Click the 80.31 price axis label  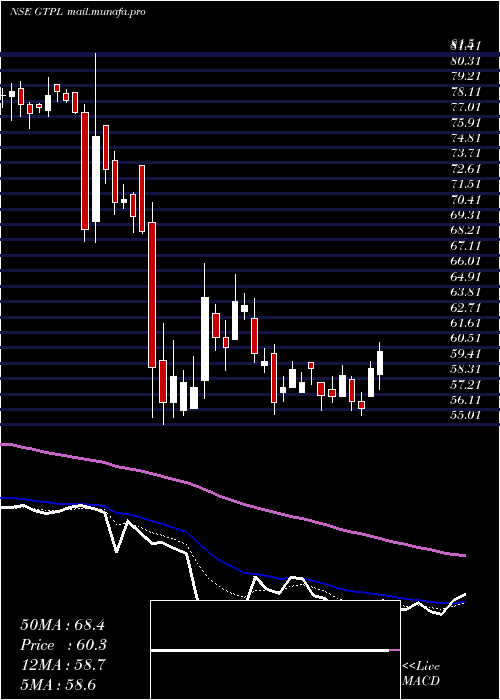coord(466,61)
